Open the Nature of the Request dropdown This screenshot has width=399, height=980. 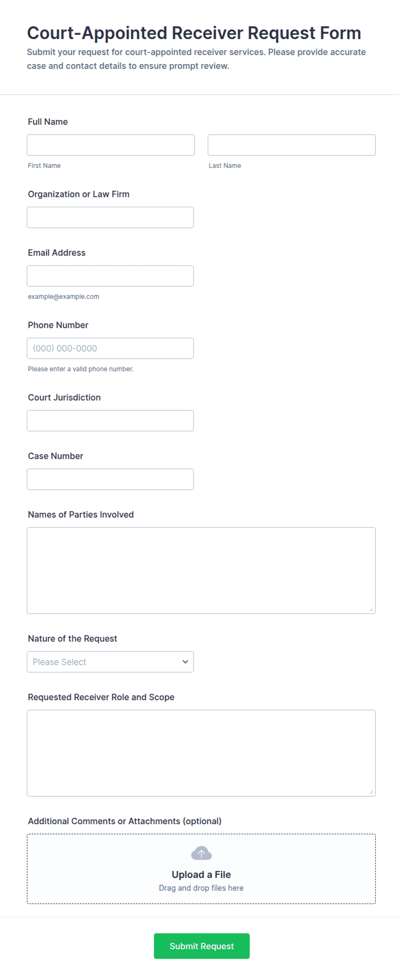coord(110,661)
